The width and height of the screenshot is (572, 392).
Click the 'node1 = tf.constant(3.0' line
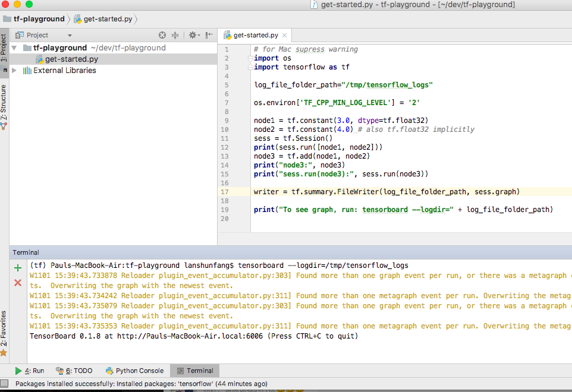[341, 121]
